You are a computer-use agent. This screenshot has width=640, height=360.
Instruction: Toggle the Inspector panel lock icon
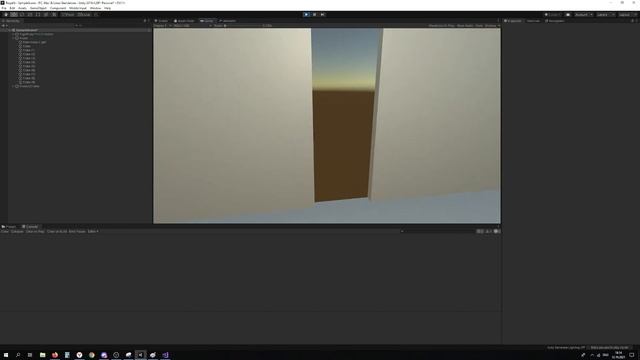(632, 21)
